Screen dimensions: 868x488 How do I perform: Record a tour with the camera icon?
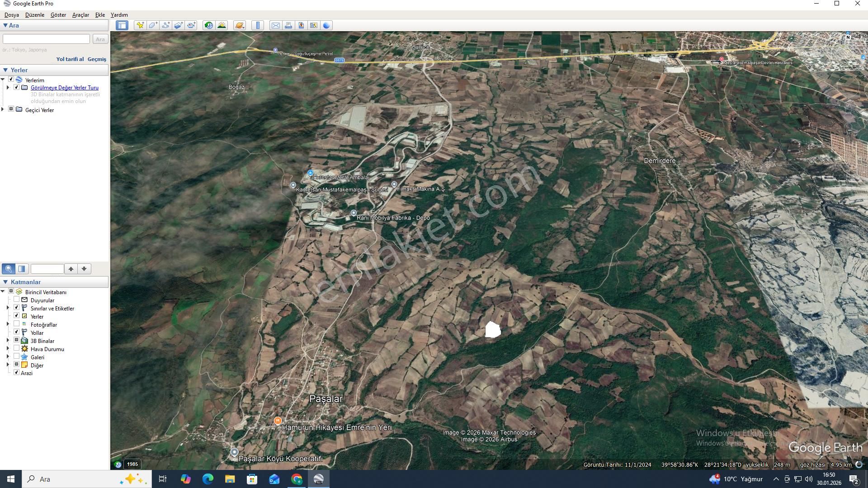point(191,25)
